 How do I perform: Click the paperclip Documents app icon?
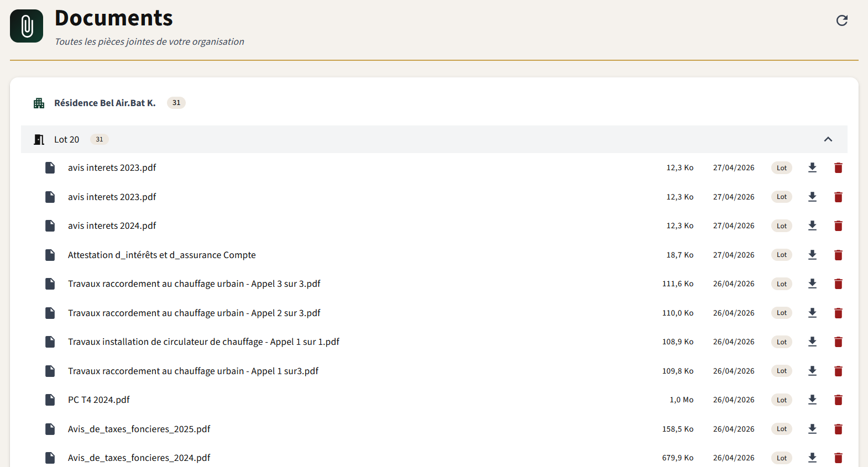click(27, 26)
